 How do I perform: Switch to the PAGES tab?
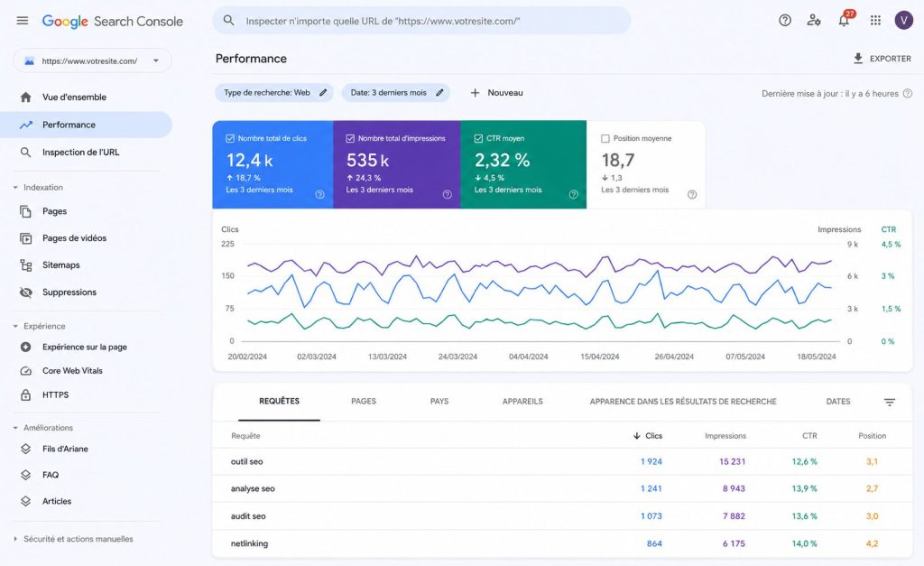click(x=364, y=402)
